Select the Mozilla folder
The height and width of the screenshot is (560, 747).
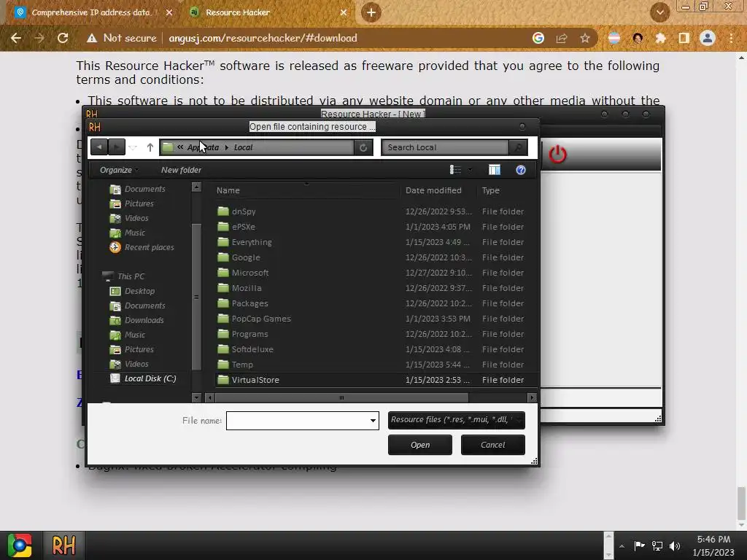pyautogui.click(x=239, y=288)
